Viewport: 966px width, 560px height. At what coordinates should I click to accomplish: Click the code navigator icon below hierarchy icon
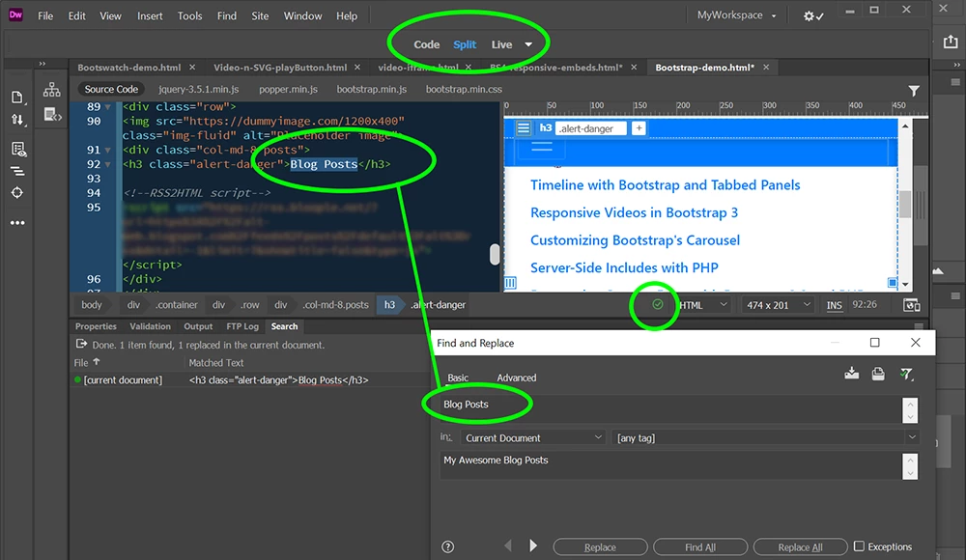[52, 115]
